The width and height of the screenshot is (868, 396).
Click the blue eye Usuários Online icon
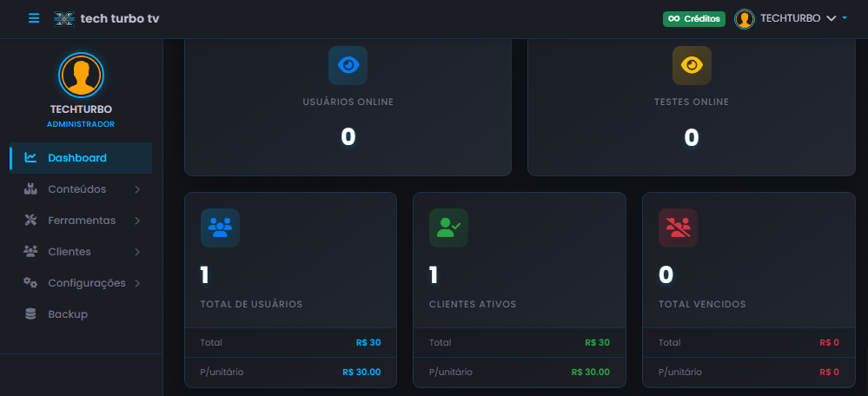pos(348,66)
